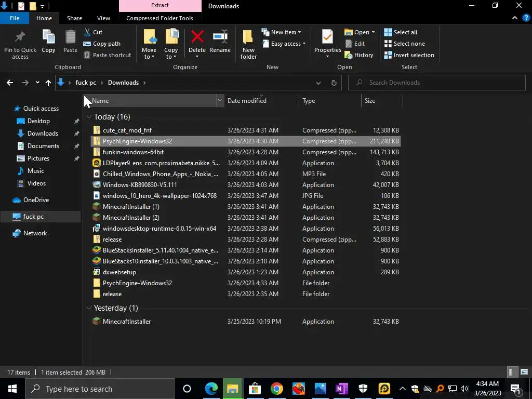This screenshot has width=532, height=399.
Task: Click the Search Downloads field
Action: pos(436,83)
